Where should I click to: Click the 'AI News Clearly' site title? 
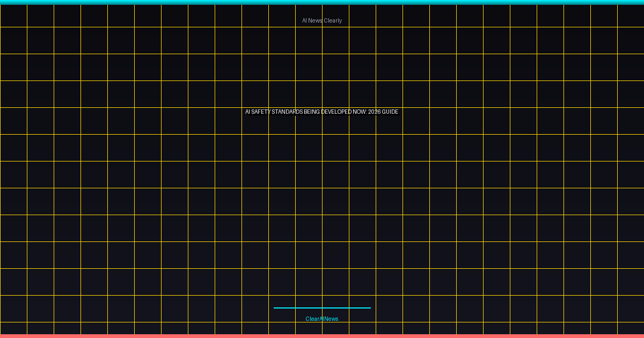(322, 21)
